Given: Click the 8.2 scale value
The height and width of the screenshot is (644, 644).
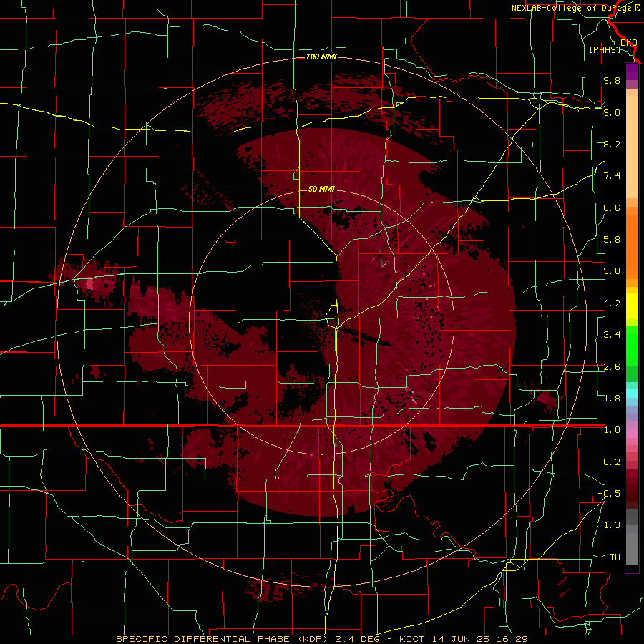Looking at the screenshot, I should 612,144.
